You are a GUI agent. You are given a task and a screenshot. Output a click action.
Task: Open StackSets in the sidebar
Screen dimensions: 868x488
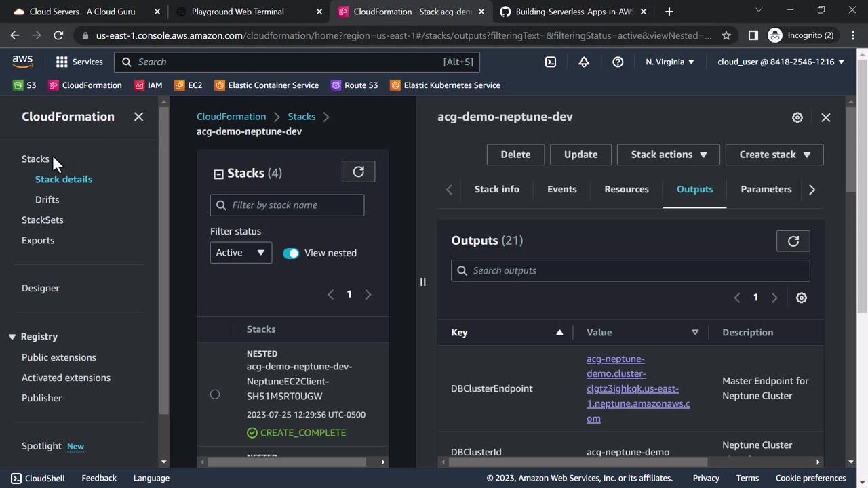click(x=43, y=220)
